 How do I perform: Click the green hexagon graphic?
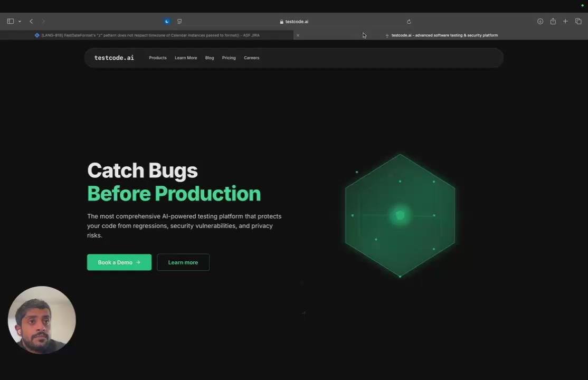[x=400, y=215]
